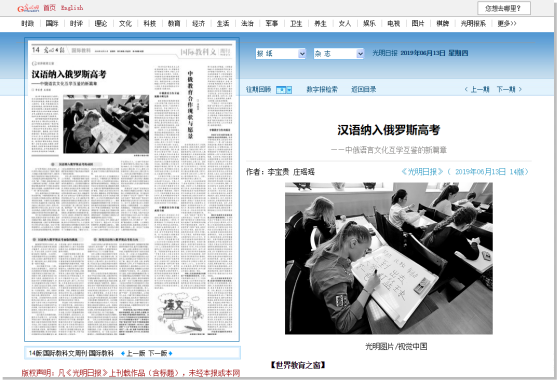Click the 您想去哪里? button

(x=504, y=8)
